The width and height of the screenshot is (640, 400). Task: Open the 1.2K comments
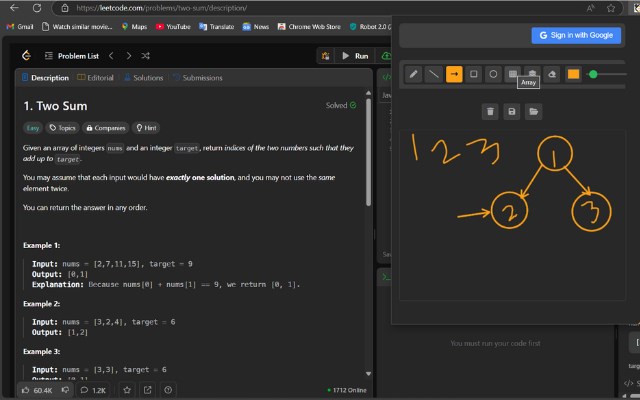coord(93,390)
